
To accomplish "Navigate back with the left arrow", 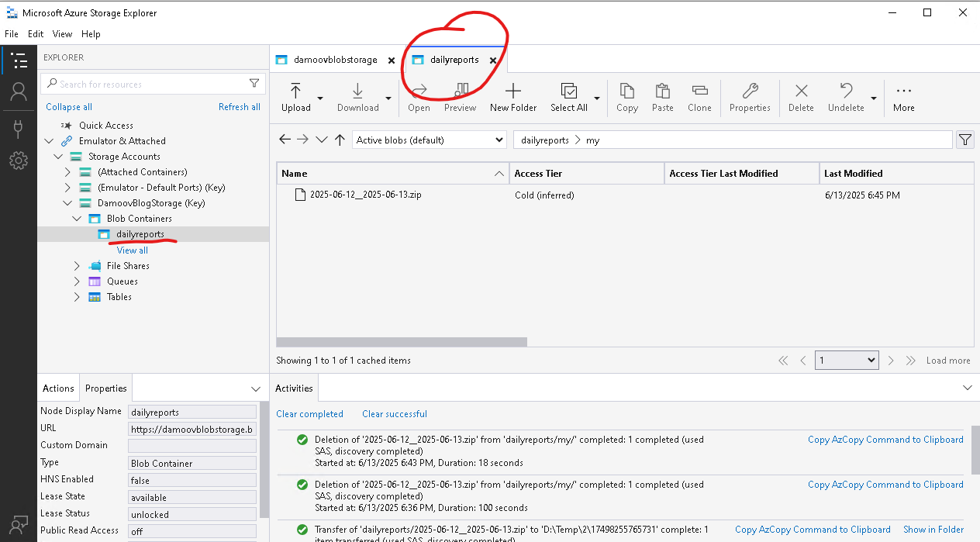I will point(285,140).
